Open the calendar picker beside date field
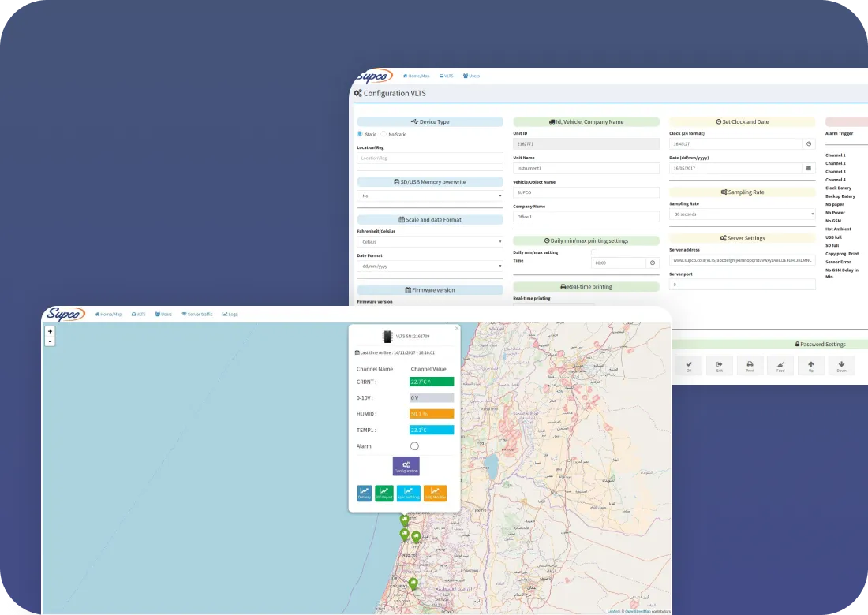868x615 pixels. click(x=808, y=168)
